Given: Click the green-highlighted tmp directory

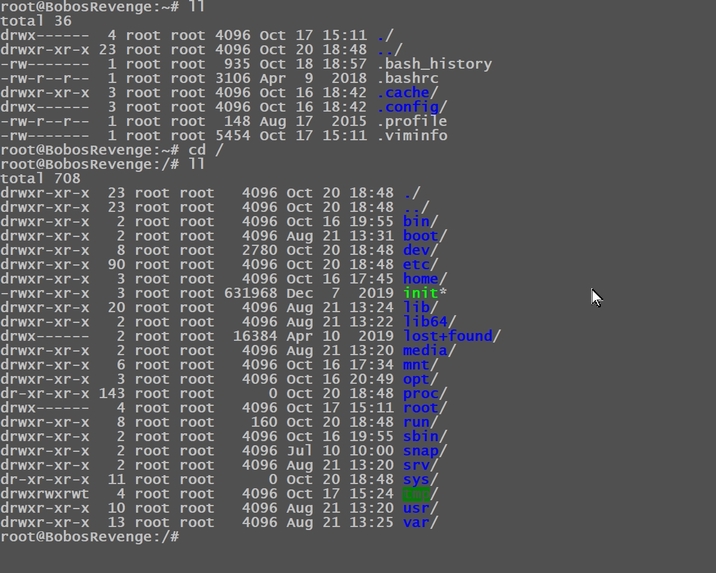Looking at the screenshot, I should click(416, 494).
